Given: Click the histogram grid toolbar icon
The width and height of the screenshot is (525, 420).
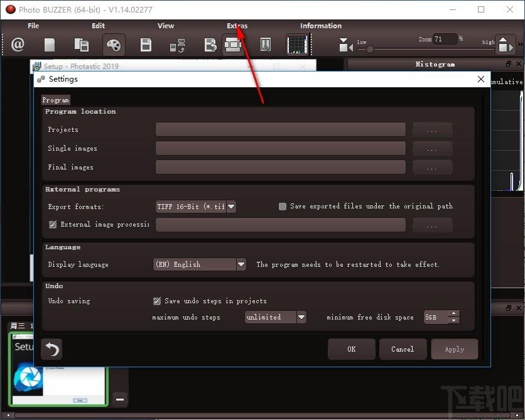Looking at the screenshot, I should coord(297,45).
